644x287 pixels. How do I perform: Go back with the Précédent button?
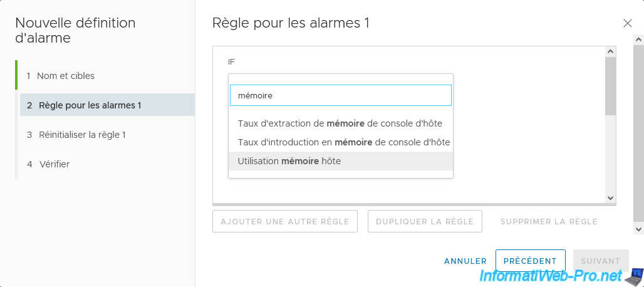[x=530, y=261]
